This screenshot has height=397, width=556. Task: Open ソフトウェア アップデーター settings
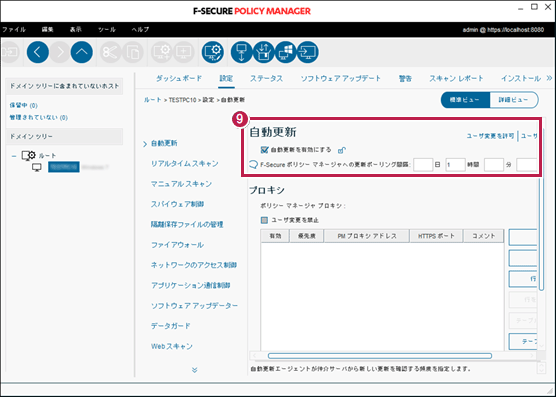pos(194,306)
